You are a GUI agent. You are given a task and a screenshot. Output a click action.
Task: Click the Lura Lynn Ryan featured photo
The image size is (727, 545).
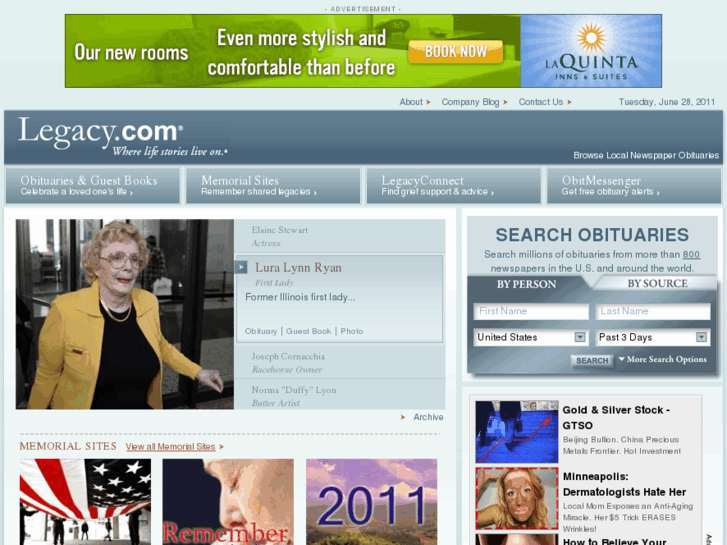click(125, 314)
